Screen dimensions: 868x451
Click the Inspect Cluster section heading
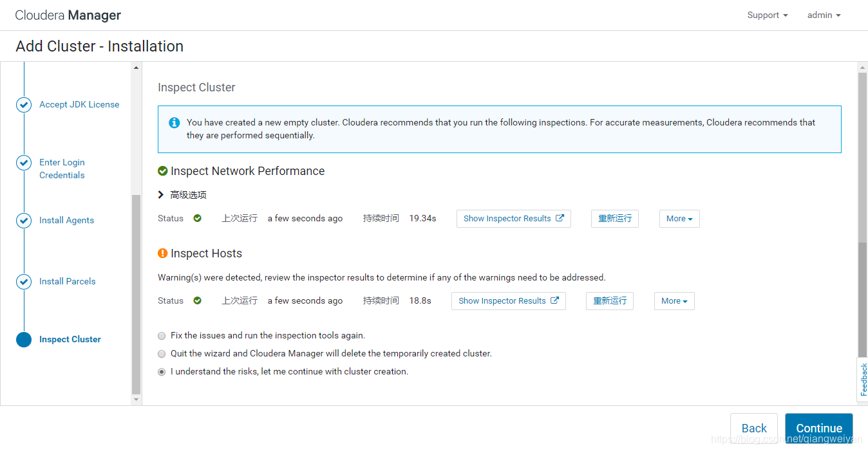coord(196,87)
